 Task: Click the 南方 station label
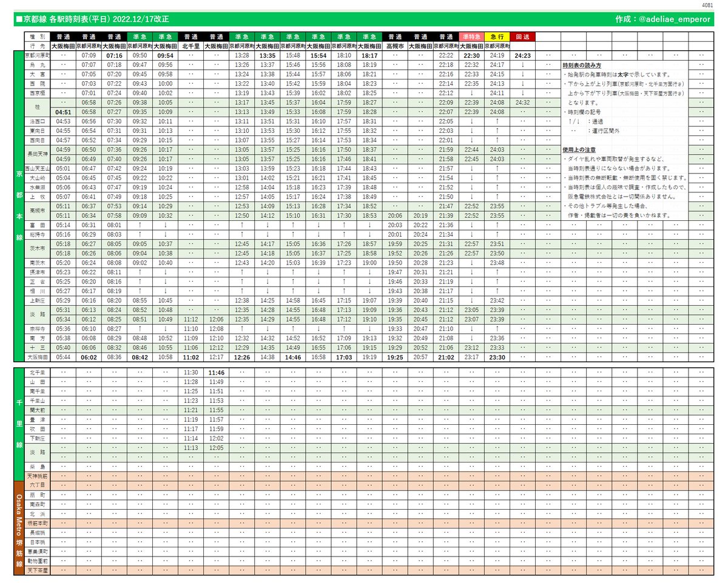click(38, 339)
